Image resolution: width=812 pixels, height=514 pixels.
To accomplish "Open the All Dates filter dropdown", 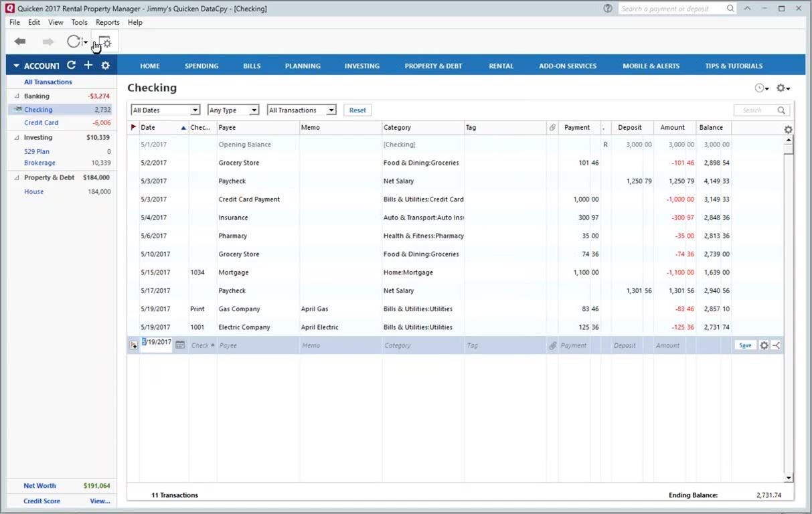I will point(165,110).
